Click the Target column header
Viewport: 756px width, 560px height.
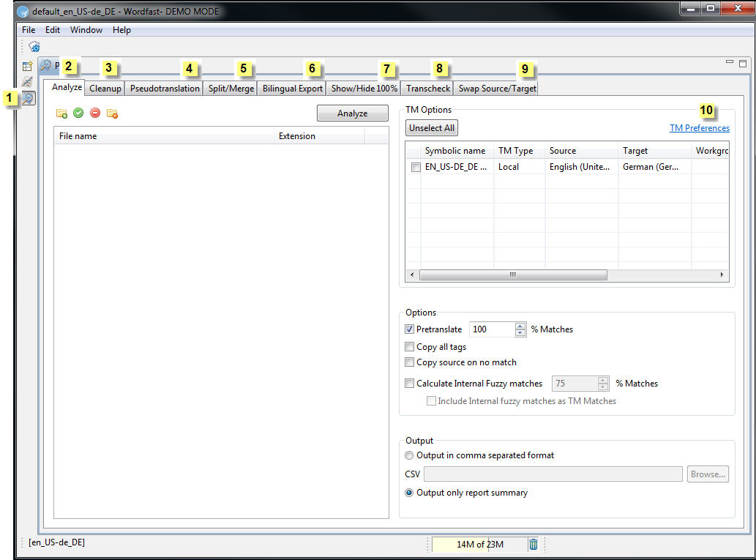(655, 151)
